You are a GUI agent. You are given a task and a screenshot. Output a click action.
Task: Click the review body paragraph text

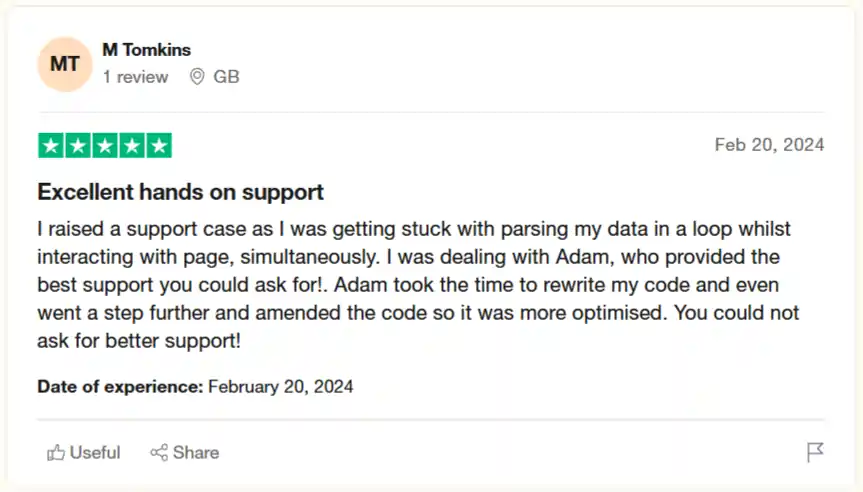point(418,285)
